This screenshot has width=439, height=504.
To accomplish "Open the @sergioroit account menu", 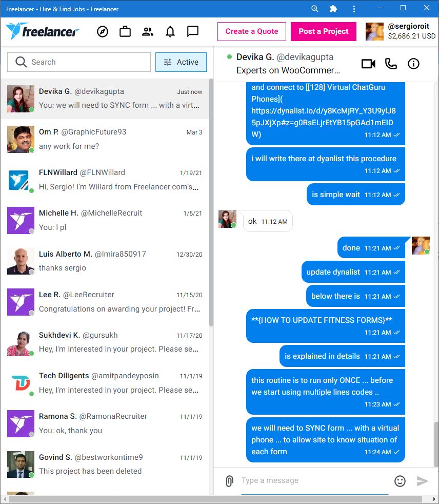I will pyautogui.click(x=401, y=31).
